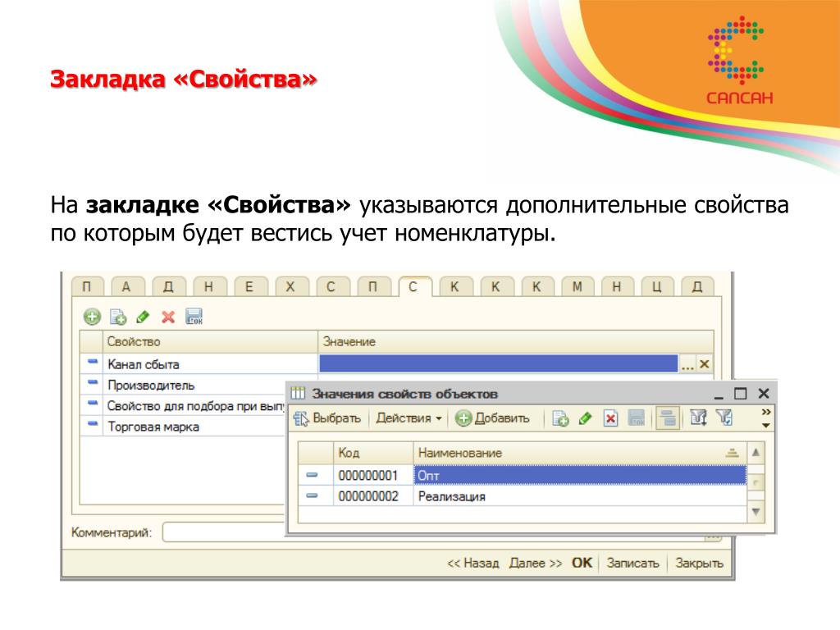Select the Торговая марка property row

pyautogui.click(x=183, y=427)
